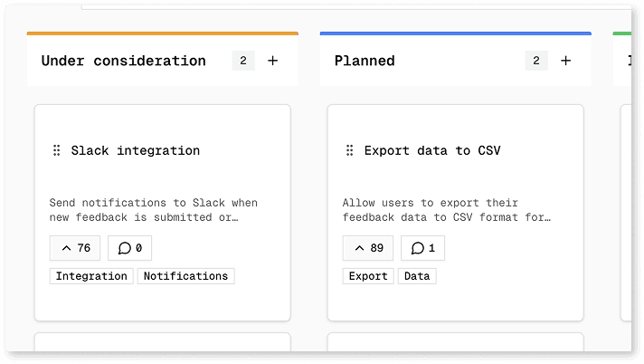Select the Export tag
The height and width of the screenshot is (364, 644).
point(368,276)
